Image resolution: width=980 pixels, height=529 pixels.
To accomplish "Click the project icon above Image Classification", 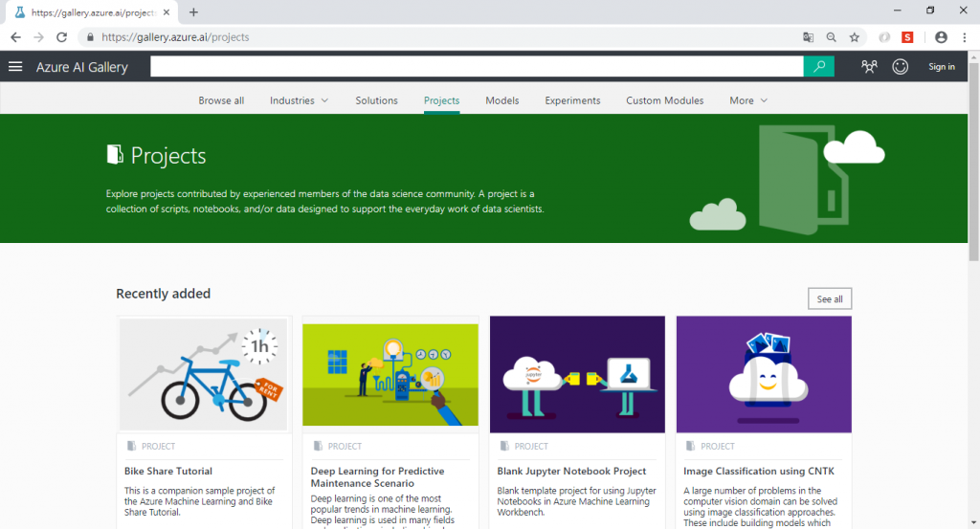I will coord(690,446).
